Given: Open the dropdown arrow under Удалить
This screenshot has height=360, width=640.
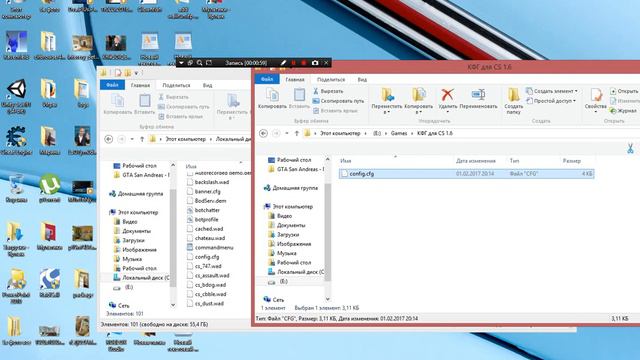Looking at the screenshot, I should [x=447, y=112].
